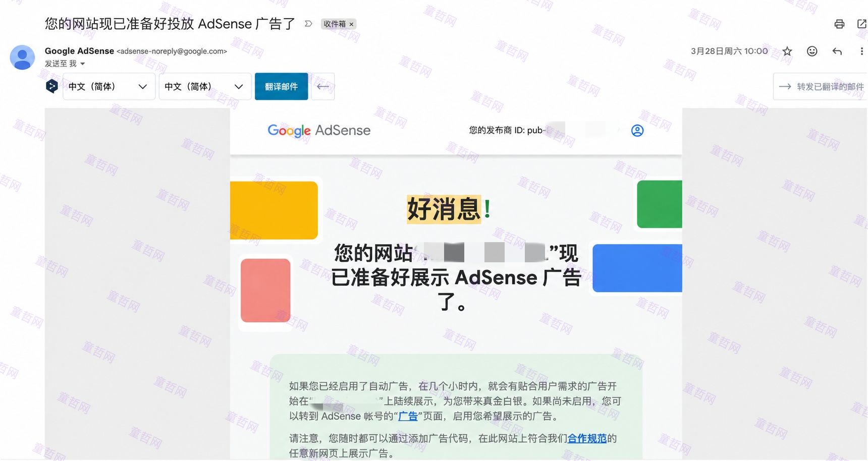Click the adsense-noreply@google.com address

[172, 51]
